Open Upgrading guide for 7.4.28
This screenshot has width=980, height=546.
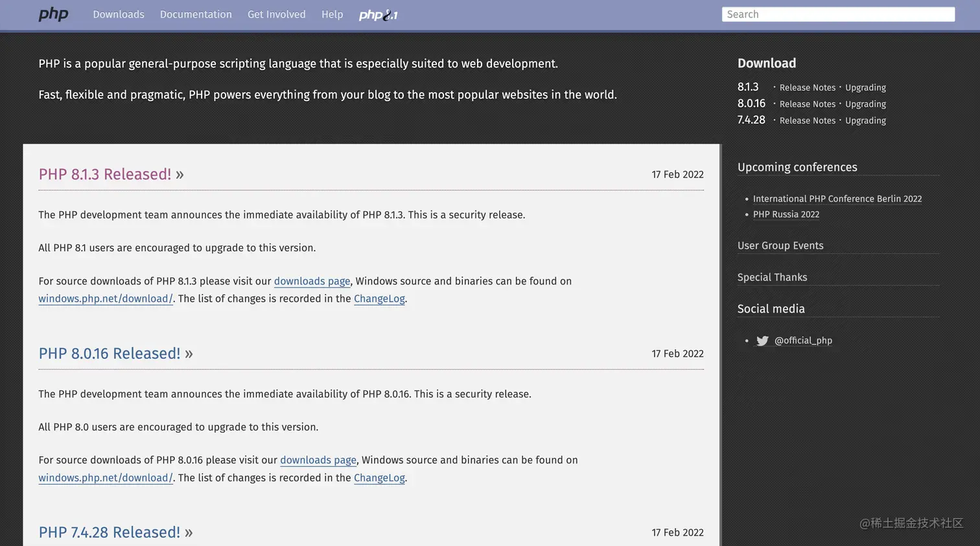click(x=865, y=120)
